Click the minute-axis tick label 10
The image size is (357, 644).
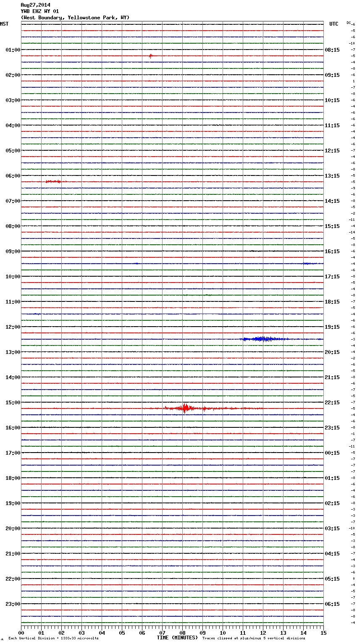click(x=223, y=633)
